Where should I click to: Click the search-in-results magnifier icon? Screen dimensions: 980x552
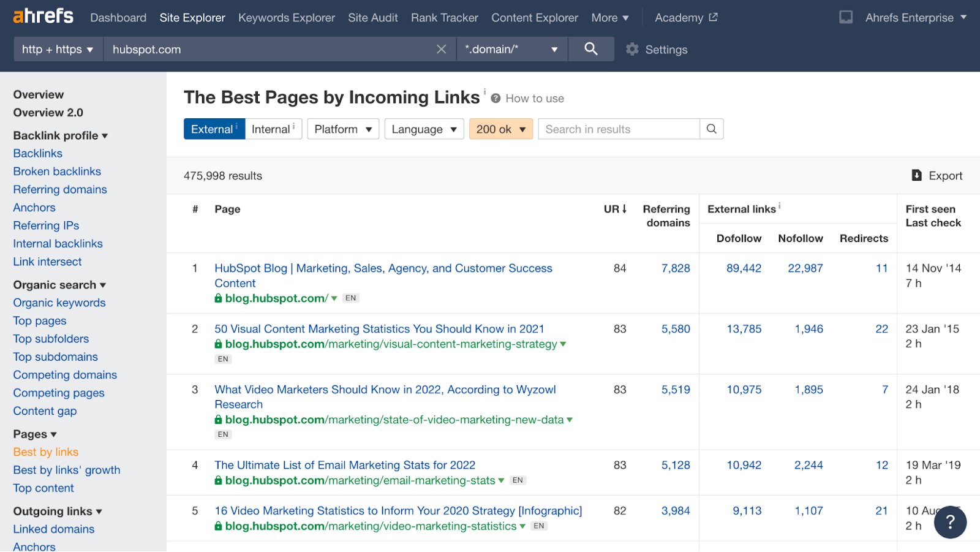(x=711, y=129)
